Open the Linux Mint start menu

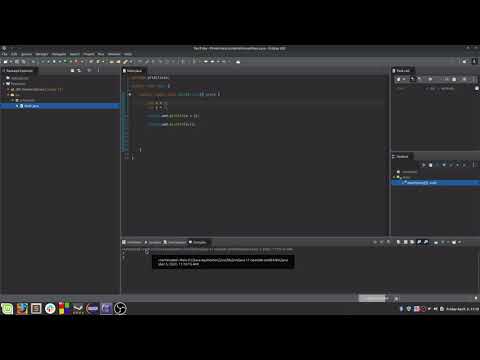[x=7, y=309]
